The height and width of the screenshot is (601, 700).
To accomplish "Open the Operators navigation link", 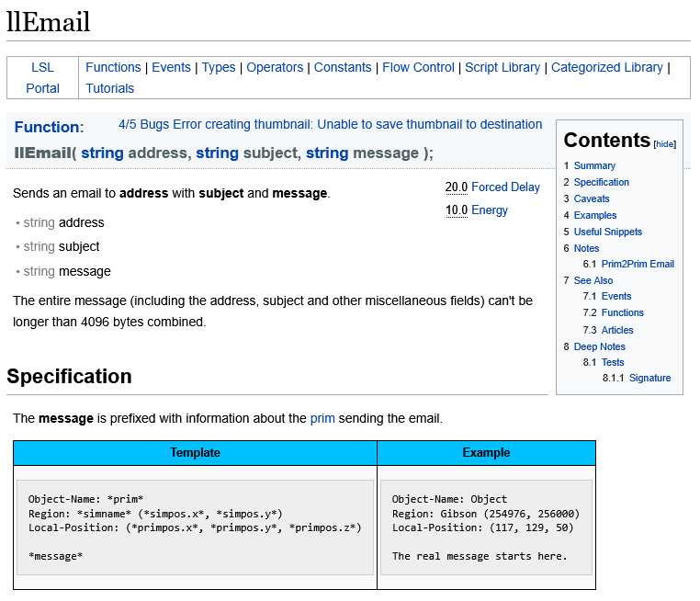I will (275, 67).
